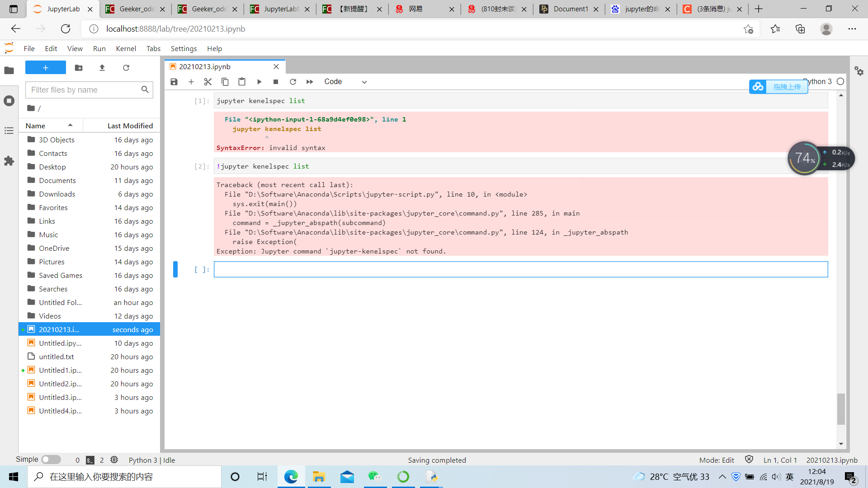Click the kernel status circle indicator
This screenshot has height=488, width=868.
point(840,81)
